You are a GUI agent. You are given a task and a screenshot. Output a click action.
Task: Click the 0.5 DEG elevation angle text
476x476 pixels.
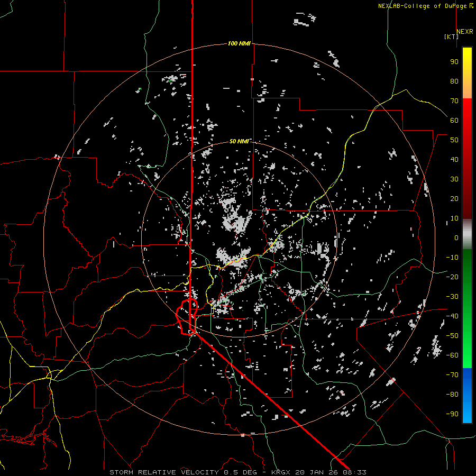tap(240, 472)
